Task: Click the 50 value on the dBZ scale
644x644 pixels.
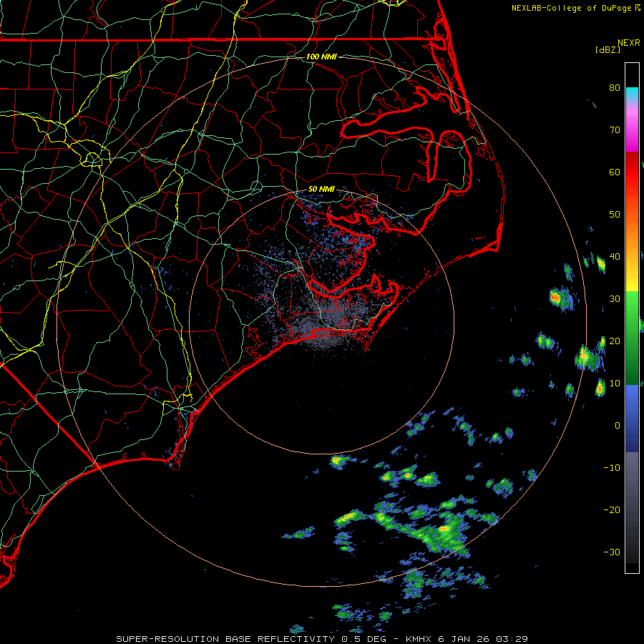Action: pos(615,215)
